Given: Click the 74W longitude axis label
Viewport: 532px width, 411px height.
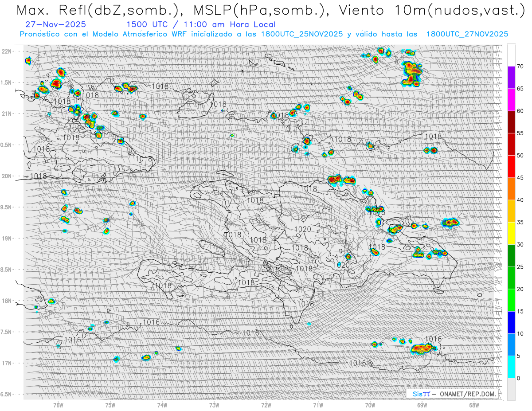Looking at the screenshot, I should point(162,405).
